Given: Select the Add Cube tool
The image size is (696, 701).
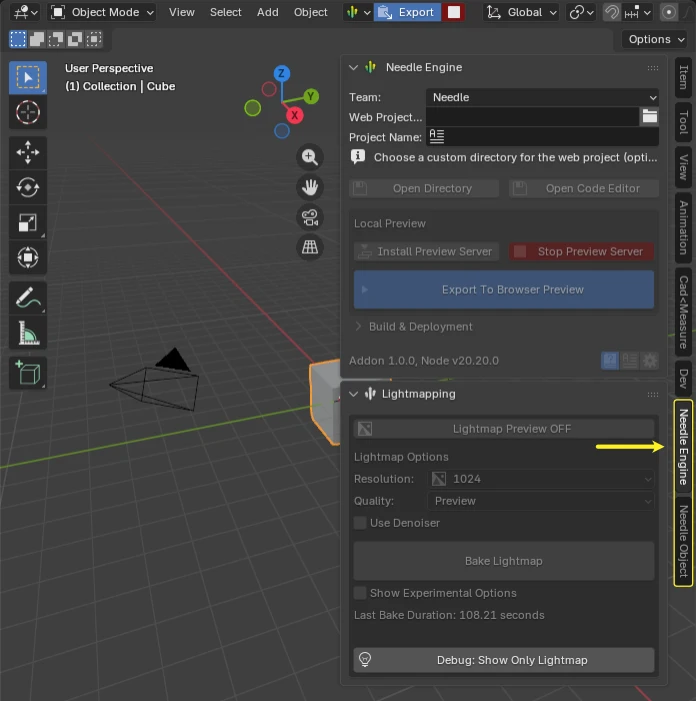Looking at the screenshot, I should pyautogui.click(x=28, y=373).
